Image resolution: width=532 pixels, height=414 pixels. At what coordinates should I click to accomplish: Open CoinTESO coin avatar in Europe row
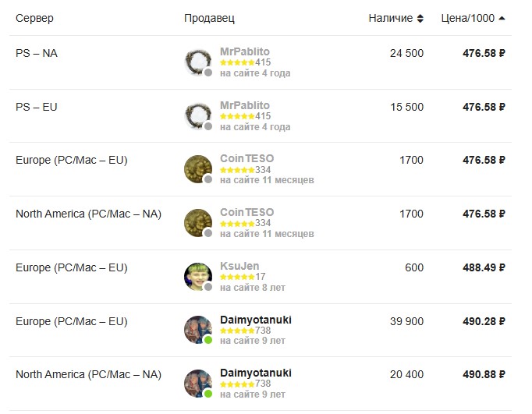point(198,169)
